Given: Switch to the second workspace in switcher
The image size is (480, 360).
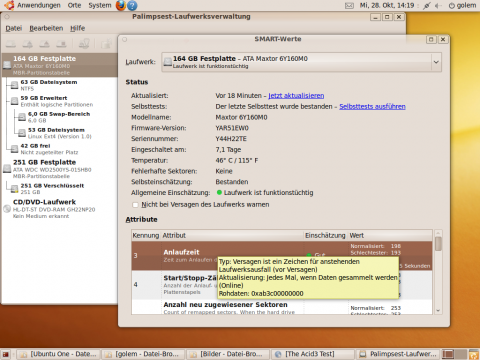Looking at the screenshot, I should pos(461,354).
